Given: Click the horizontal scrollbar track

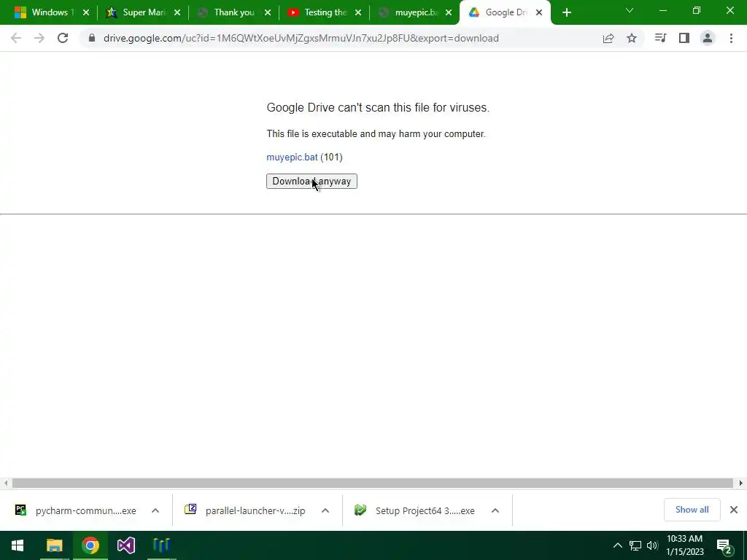Looking at the screenshot, I should (x=373, y=483).
